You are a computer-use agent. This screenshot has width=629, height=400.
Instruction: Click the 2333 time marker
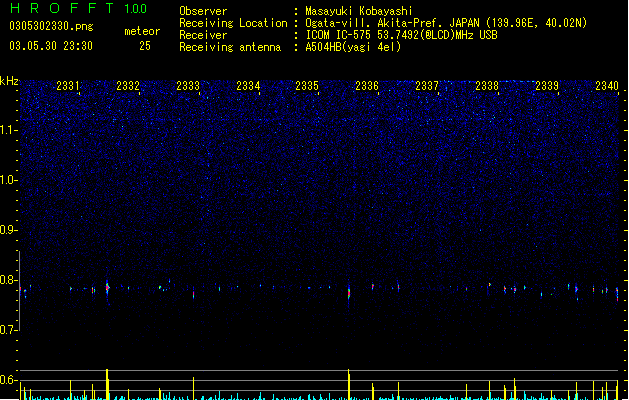[188, 86]
